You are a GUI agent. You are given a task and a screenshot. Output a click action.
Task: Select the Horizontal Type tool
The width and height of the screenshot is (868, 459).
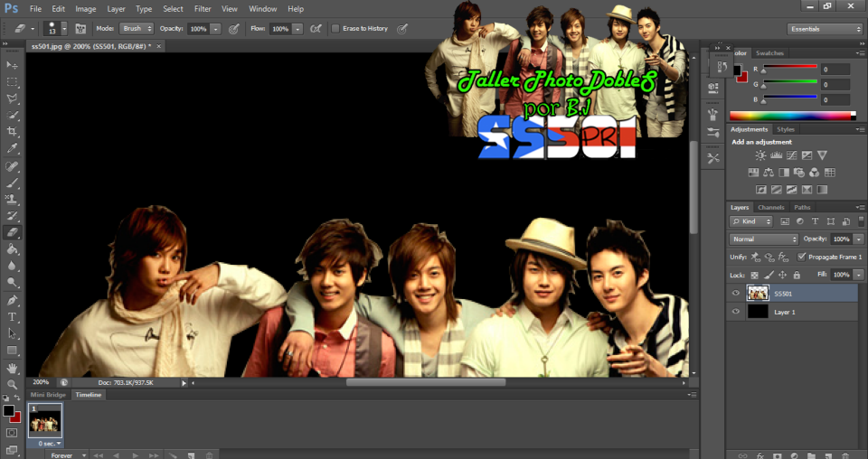pos(12,317)
